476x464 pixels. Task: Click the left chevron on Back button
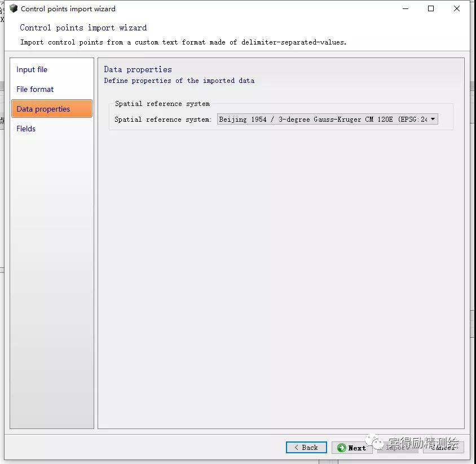[x=296, y=448]
